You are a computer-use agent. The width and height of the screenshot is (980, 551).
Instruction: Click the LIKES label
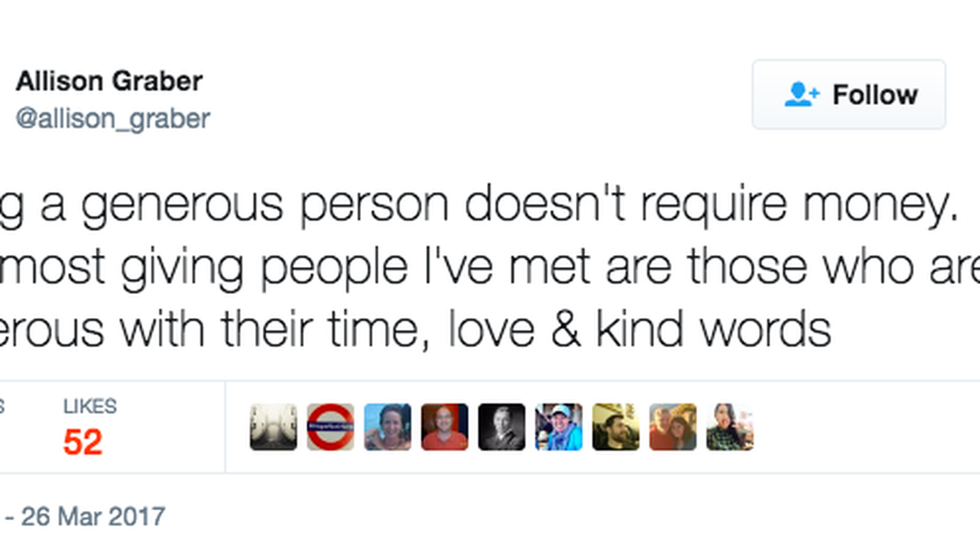(x=90, y=407)
